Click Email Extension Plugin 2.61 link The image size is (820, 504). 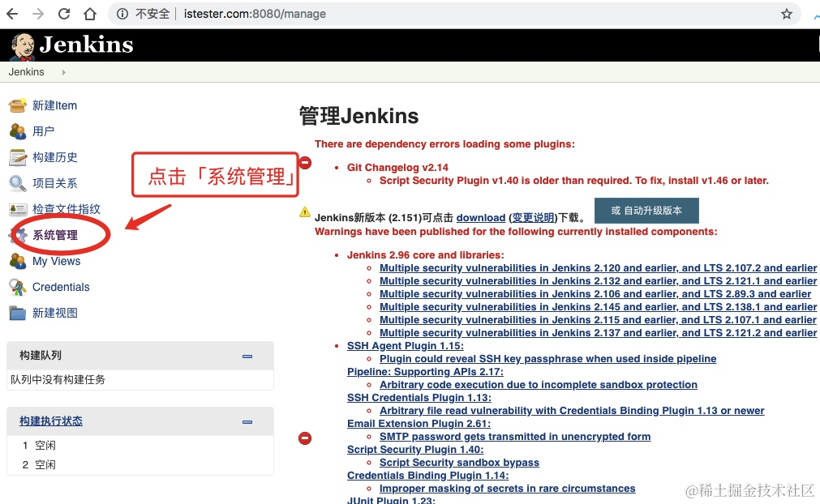pyautogui.click(x=419, y=424)
